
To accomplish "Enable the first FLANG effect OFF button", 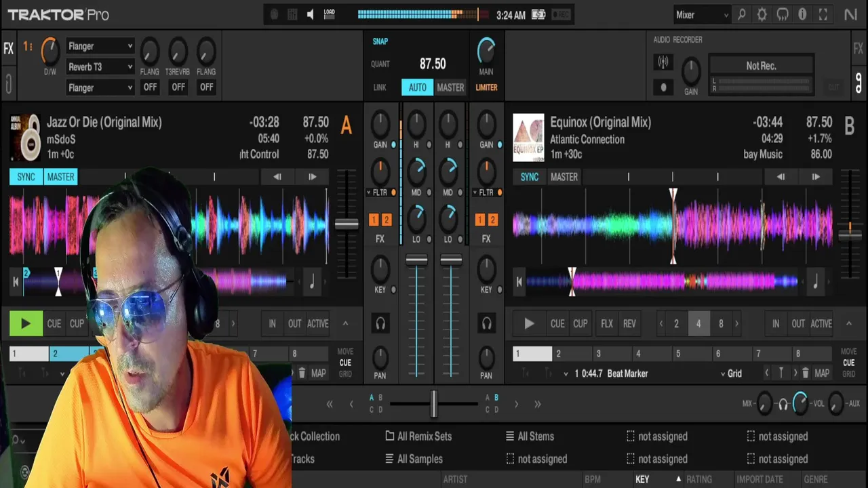I will pyautogui.click(x=150, y=87).
